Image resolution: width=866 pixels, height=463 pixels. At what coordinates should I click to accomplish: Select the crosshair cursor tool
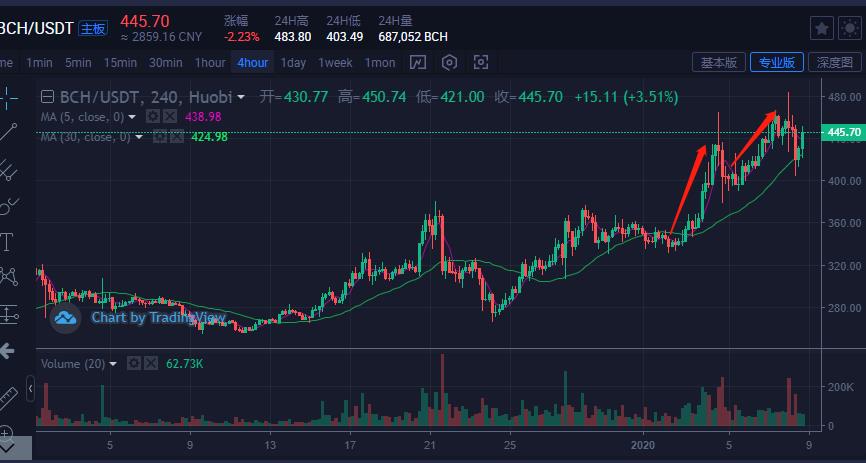7,98
